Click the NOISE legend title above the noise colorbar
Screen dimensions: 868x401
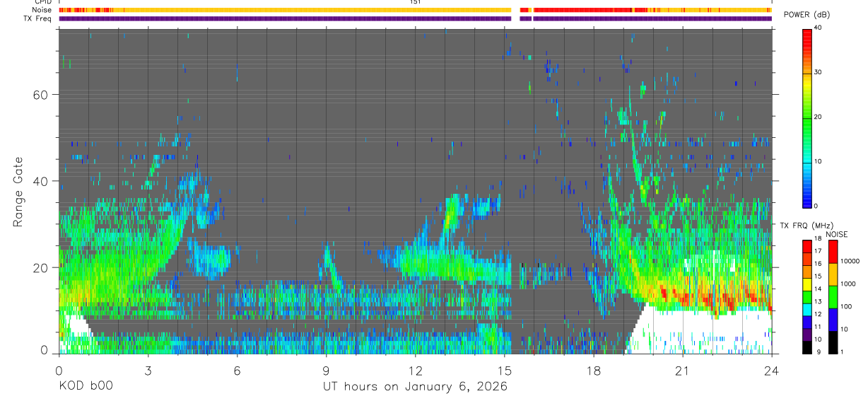click(x=837, y=235)
